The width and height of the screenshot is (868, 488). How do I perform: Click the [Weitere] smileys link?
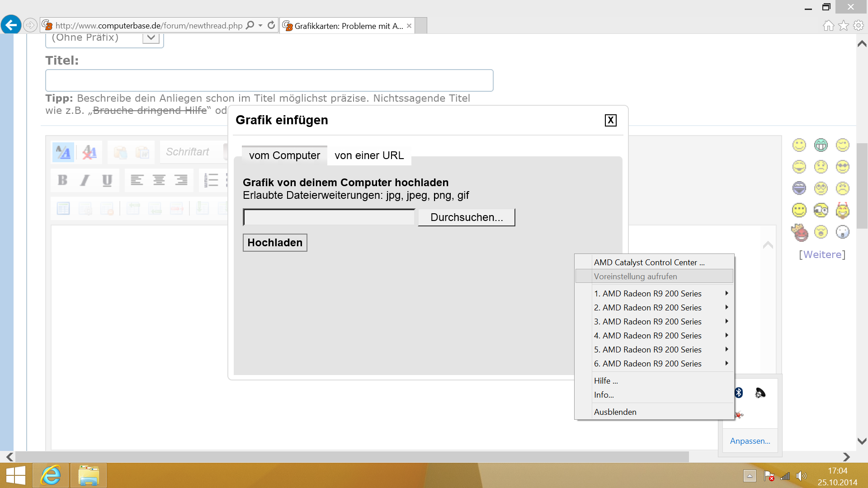click(821, 254)
